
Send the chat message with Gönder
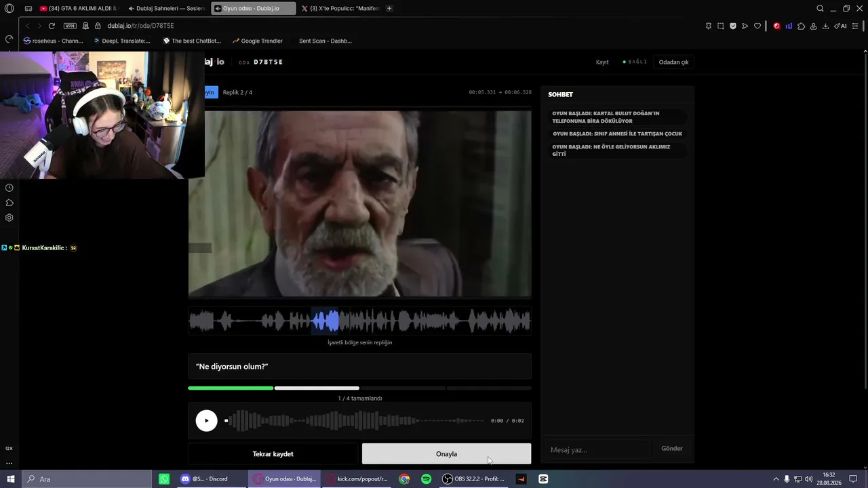672,449
